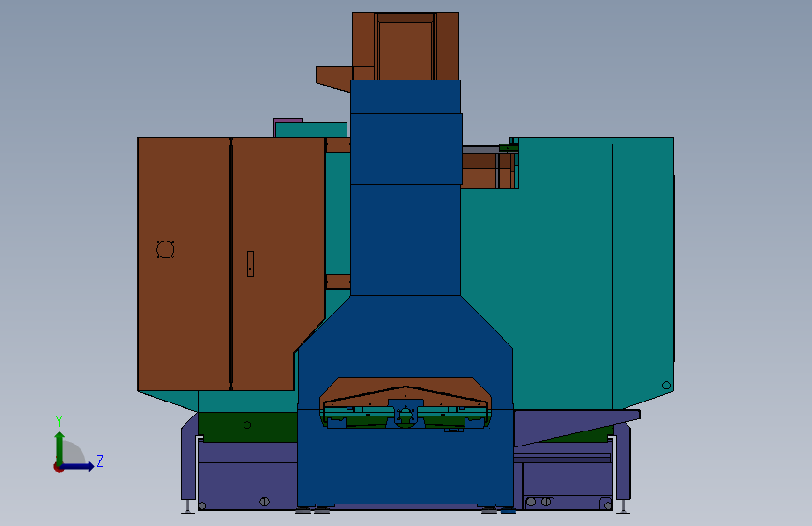Image resolution: width=812 pixels, height=526 pixels.
Task: Click the red X axis ball of triad
Action: [58, 467]
